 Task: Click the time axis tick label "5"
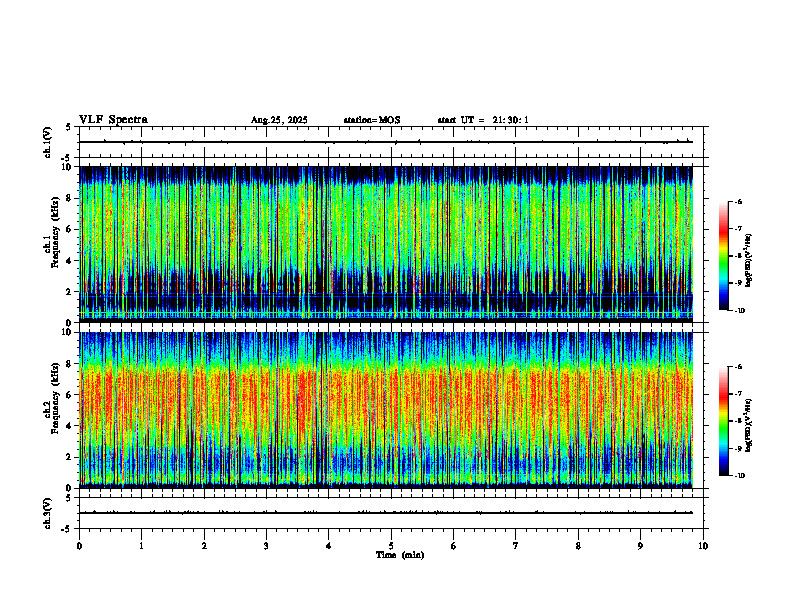[x=391, y=546]
